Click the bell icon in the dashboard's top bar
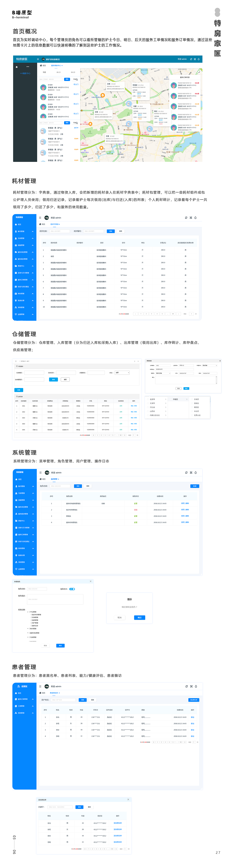Viewport: 233px width, 868px height. (198, 59)
